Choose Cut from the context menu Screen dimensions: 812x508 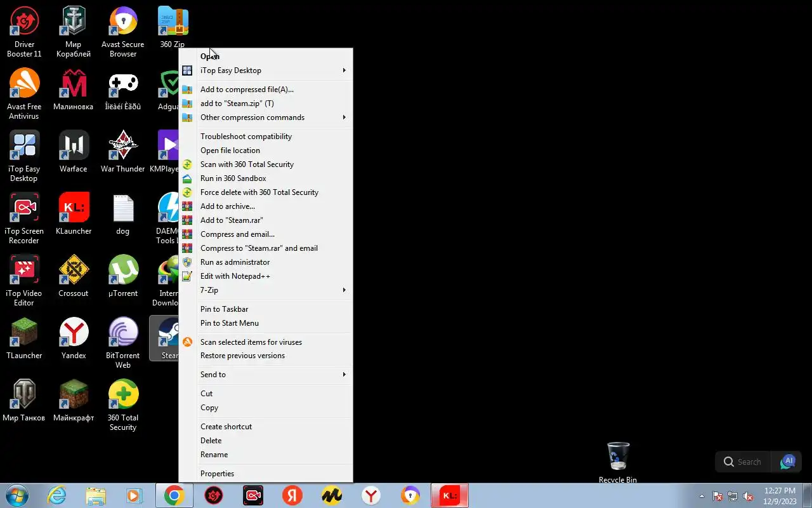266,394
